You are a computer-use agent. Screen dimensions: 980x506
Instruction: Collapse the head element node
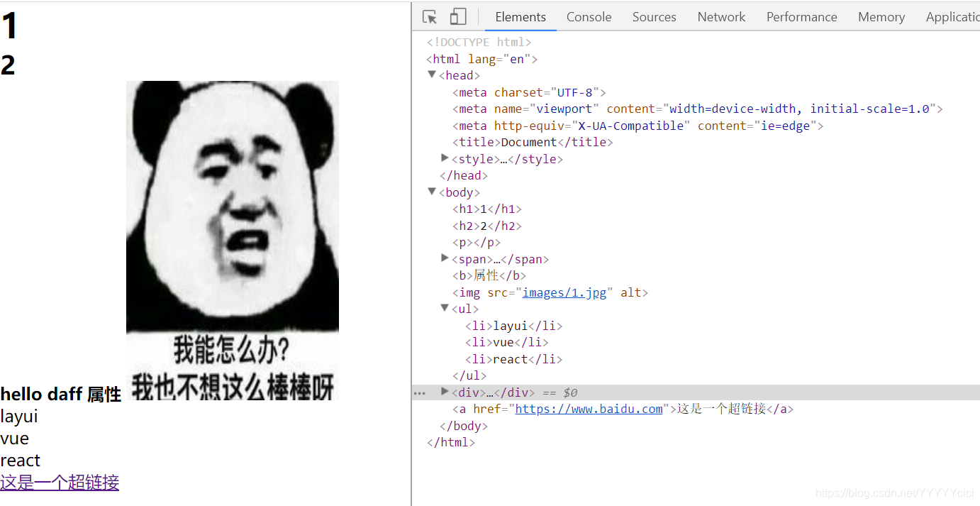[x=432, y=75]
